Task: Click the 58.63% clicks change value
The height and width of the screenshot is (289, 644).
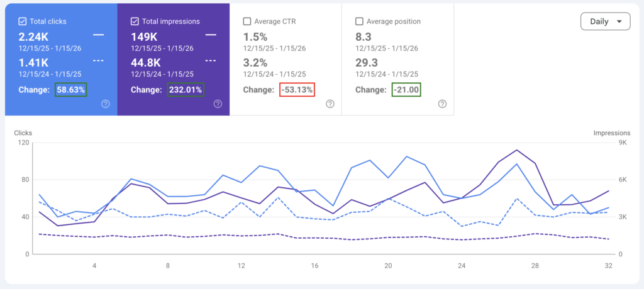Action: [x=70, y=90]
